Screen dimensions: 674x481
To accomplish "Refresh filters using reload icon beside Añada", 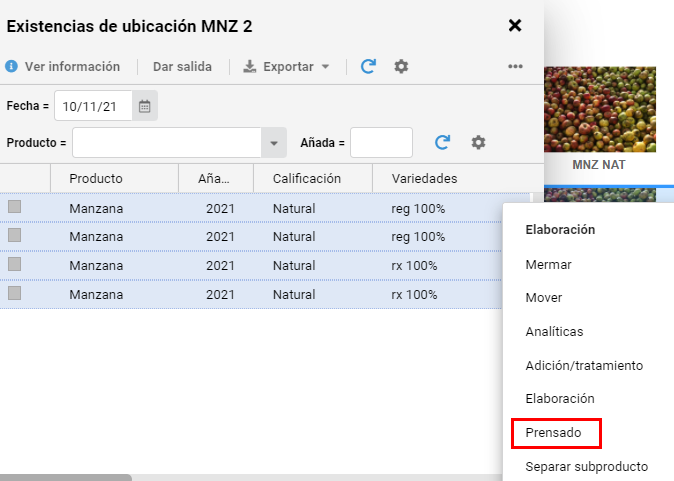I will (x=442, y=142).
